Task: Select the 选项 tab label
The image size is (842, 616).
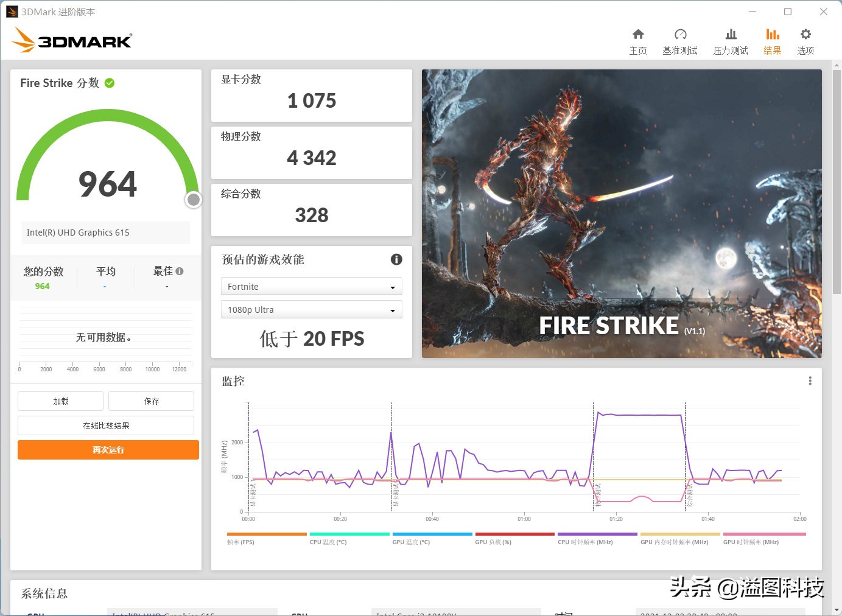Action: pyautogui.click(x=805, y=51)
